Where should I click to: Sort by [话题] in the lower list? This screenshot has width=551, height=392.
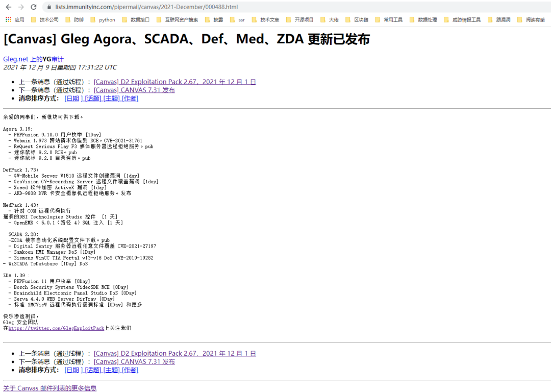point(93,370)
